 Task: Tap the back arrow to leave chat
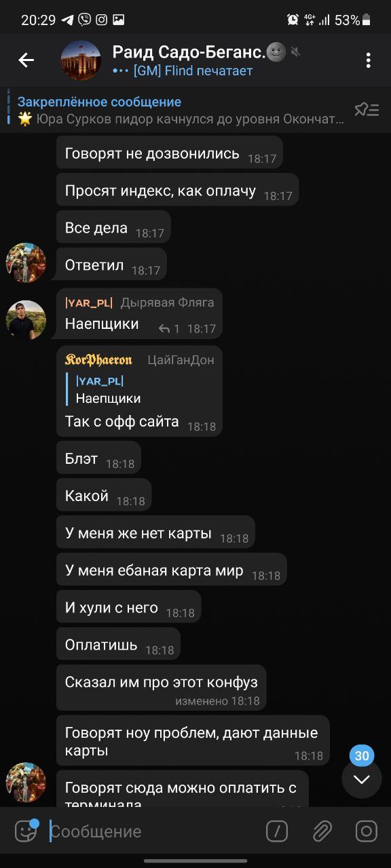[x=26, y=60]
